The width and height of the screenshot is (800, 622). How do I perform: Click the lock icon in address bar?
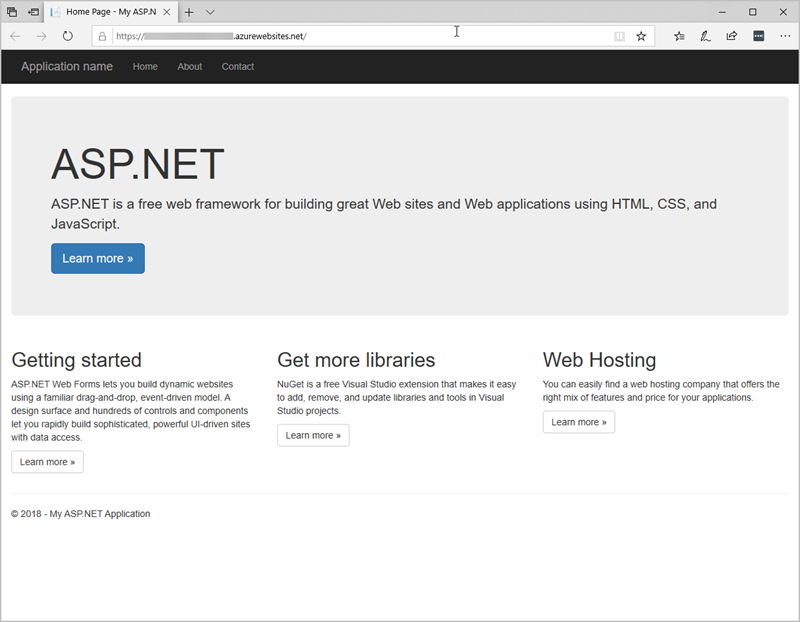pos(102,36)
